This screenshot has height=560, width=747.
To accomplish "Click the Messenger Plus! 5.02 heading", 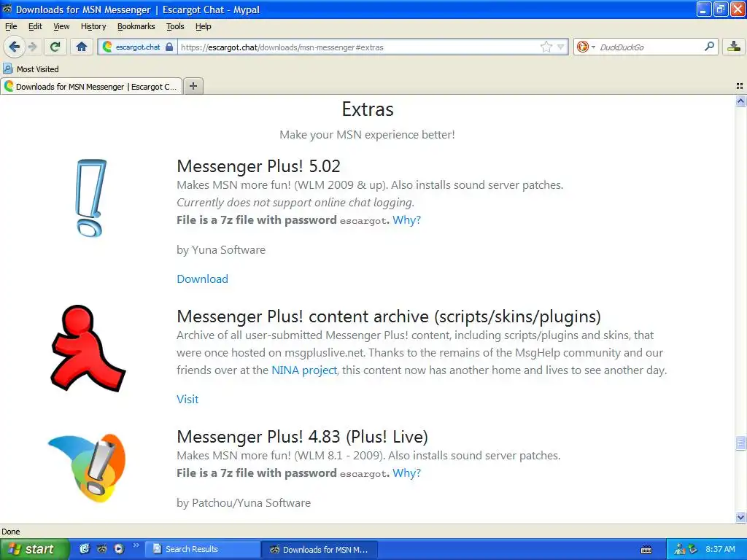I will point(259,166).
